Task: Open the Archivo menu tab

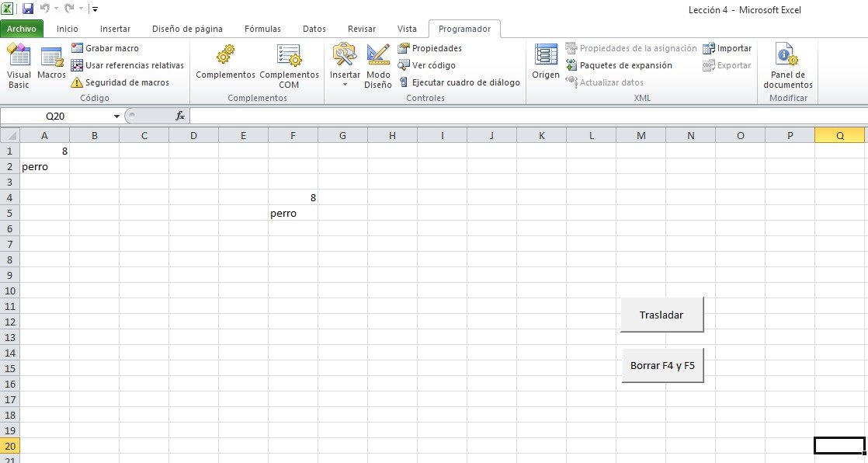Action: 22,29
